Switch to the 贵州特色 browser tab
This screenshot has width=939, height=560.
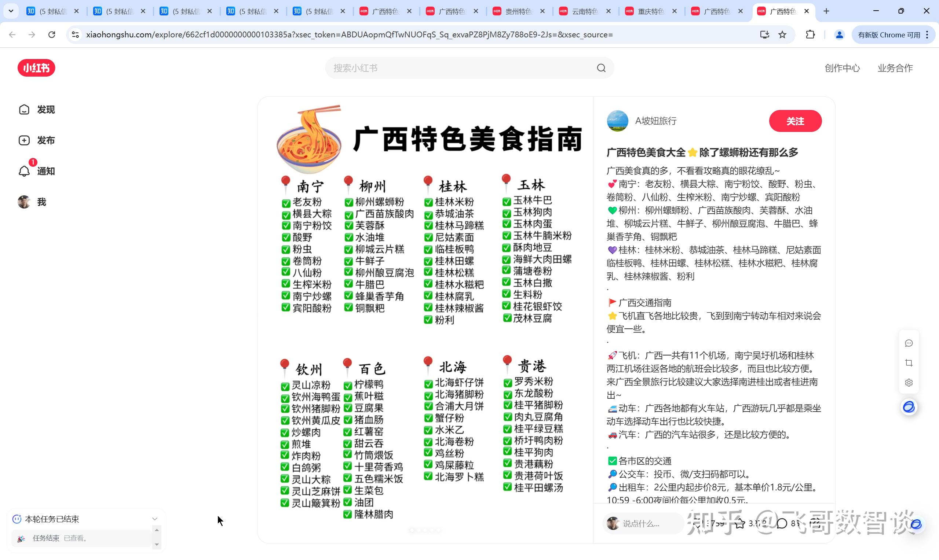[x=517, y=11]
